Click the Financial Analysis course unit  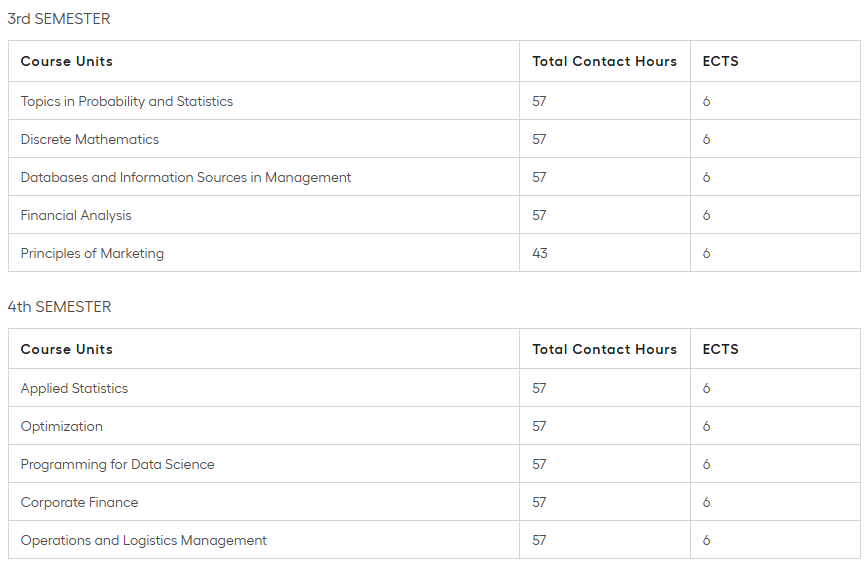pyautogui.click(x=76, y=215)
